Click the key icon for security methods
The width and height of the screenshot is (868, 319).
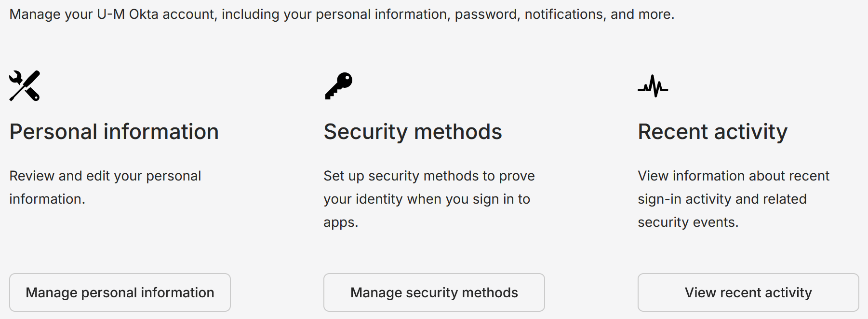click(x=338, y=86)
